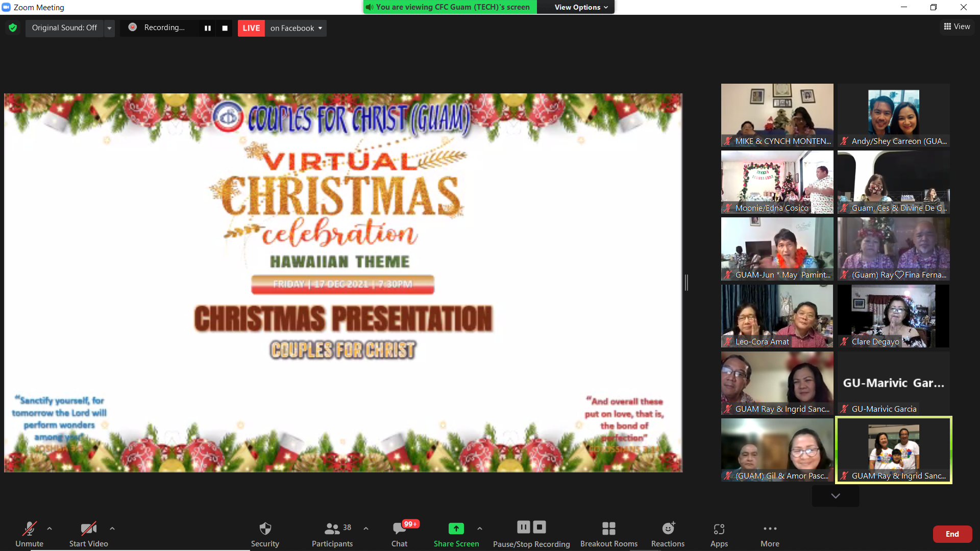
Task: Select GU-Marivic Garcia tile
Action: [893, 383]
